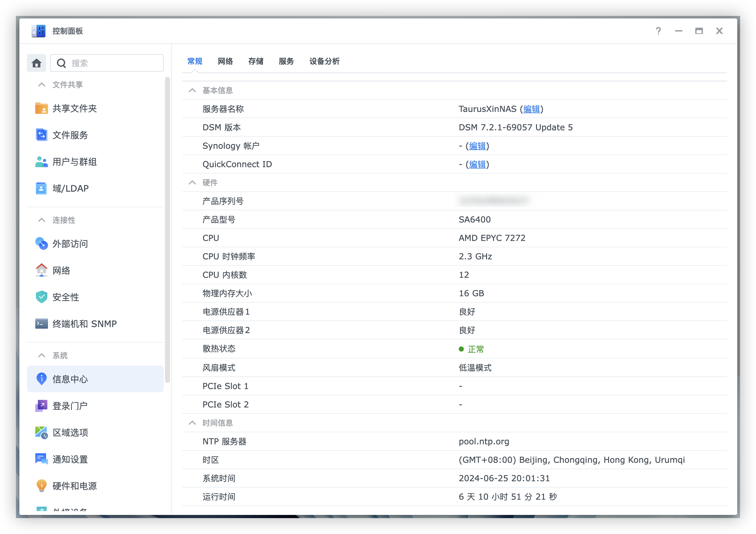
Task: Open Hardware & Power (硬件和电源) icon
Action: point(41,486)
